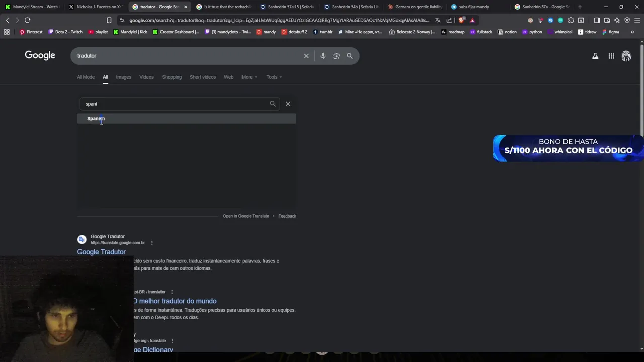The width and height of the screenshot is (644, 362).
Task: Submit the Google search magnifier icon
Action: pyautogui.click(x=350, y=56)
